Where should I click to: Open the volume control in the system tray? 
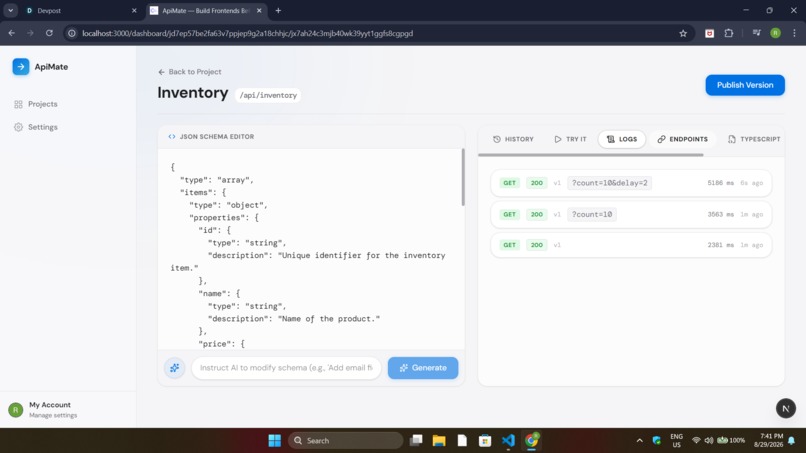click(709, 441)
